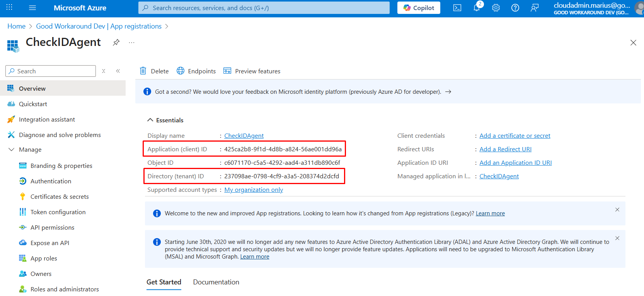Switch to the Documentation tab

(216, 282)
